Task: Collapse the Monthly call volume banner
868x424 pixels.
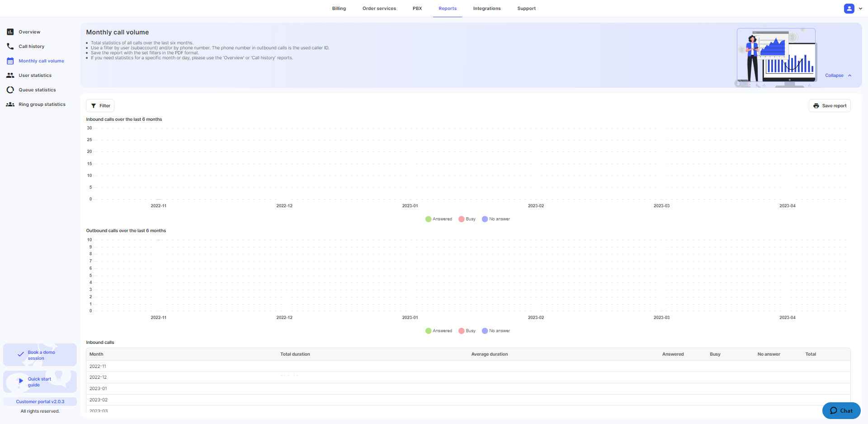Action: click(x=838, y=76)
